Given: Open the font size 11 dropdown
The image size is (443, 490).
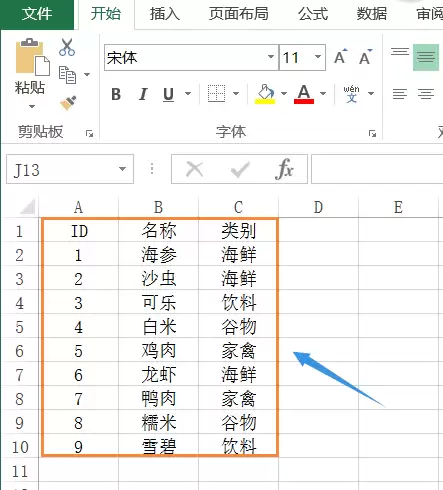Looking at the screenshot, I should click(x=318, y=57).
